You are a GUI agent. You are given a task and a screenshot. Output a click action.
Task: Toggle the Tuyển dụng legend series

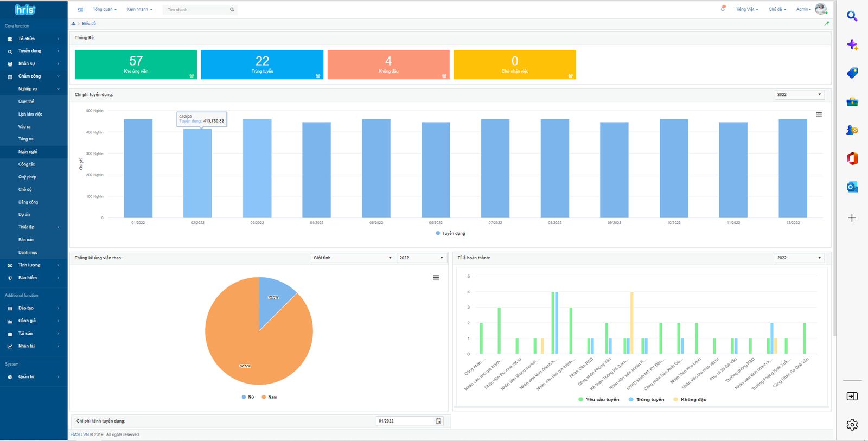(x=450, y=233)
